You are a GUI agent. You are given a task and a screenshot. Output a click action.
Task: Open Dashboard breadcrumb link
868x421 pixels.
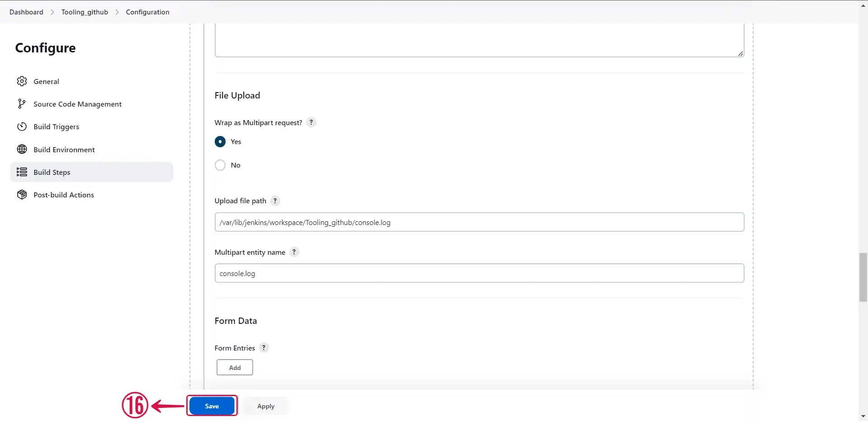[26, 12]
